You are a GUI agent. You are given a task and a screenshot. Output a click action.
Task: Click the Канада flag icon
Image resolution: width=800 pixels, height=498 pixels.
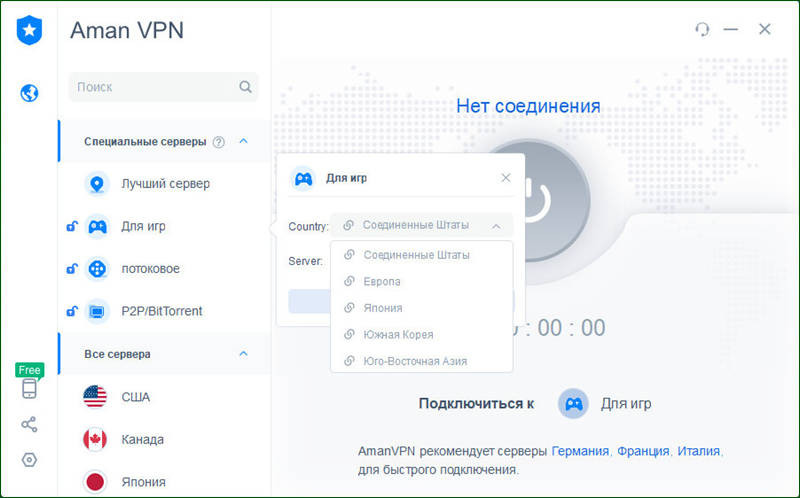pos(95,439)
